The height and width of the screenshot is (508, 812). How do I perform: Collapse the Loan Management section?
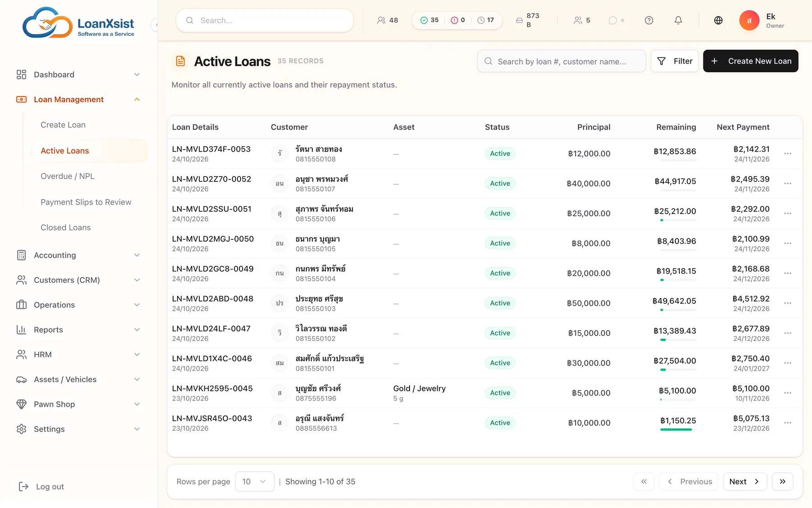click(x=78, y=99)
